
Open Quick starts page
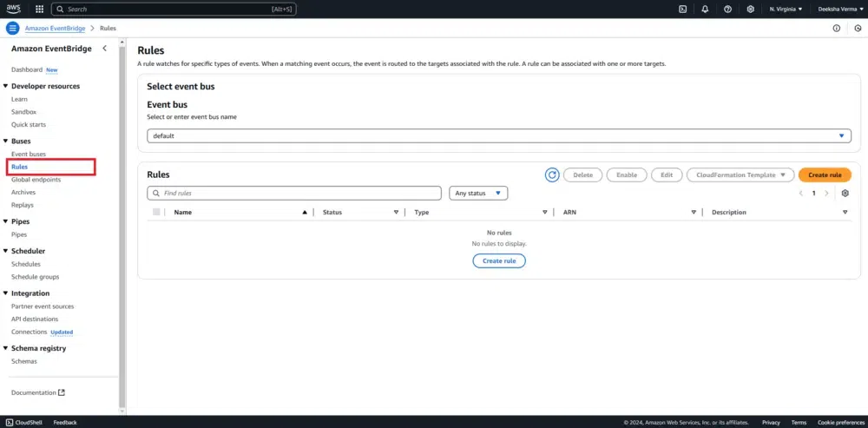(x=29, y=124)
